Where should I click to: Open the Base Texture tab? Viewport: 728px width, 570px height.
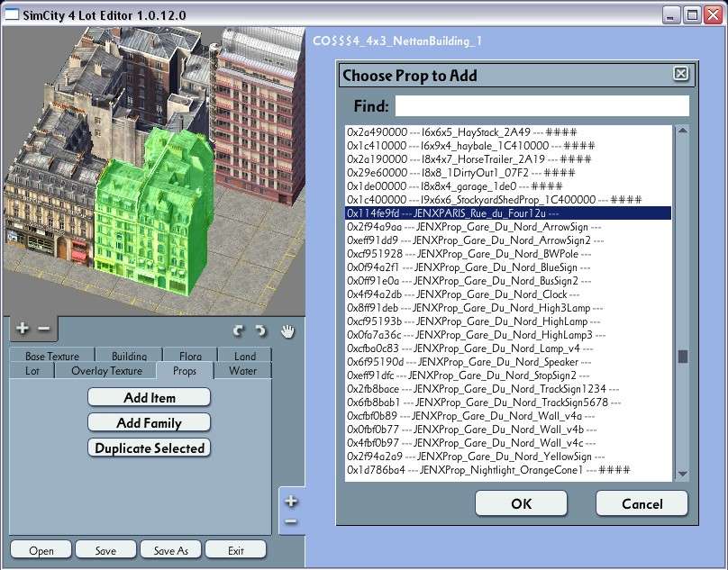pos(52,356)
